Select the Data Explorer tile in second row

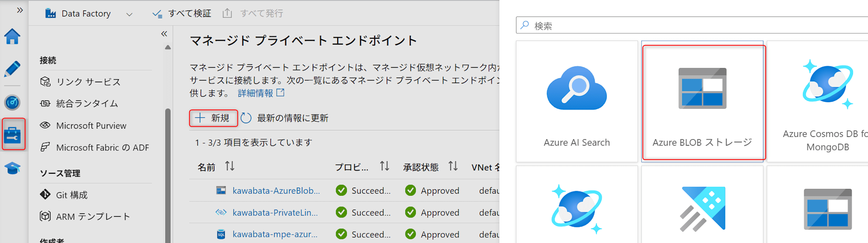pyautogui.click(x=703, y=204)
